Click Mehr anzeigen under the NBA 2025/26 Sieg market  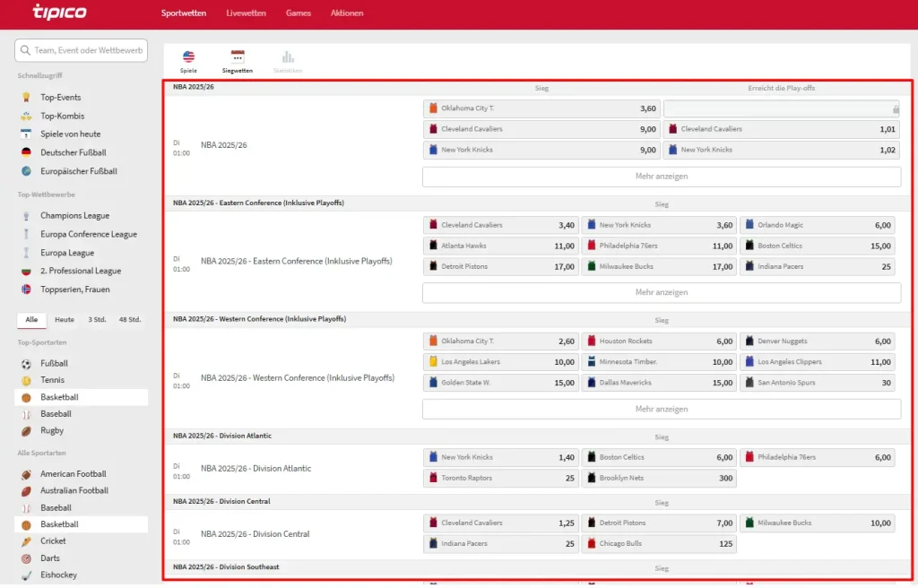coord(662,177)
